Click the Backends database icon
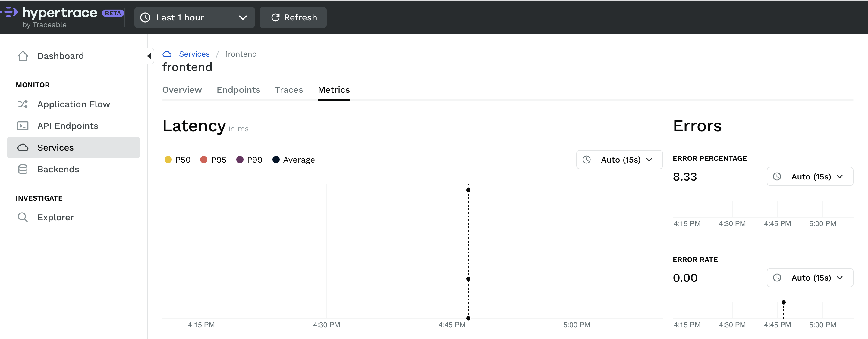Viewport: 868px width, 339px height. click(23, 169)
